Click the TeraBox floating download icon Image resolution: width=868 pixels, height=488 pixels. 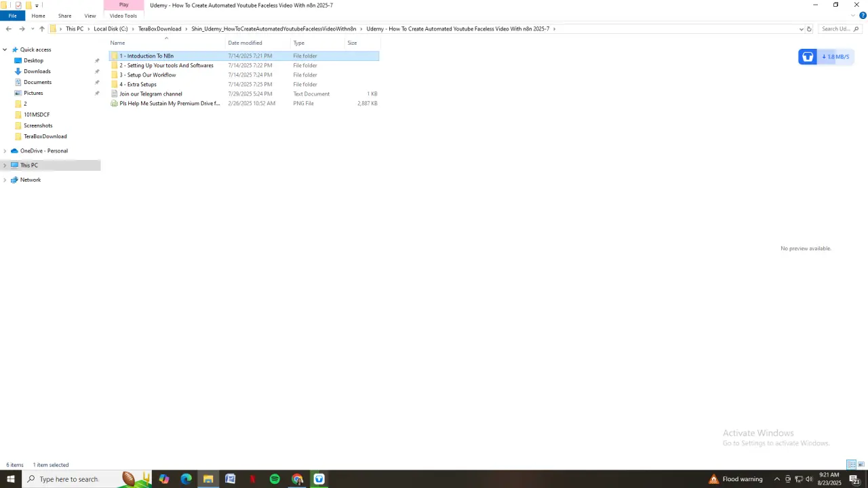coord(807,57)
